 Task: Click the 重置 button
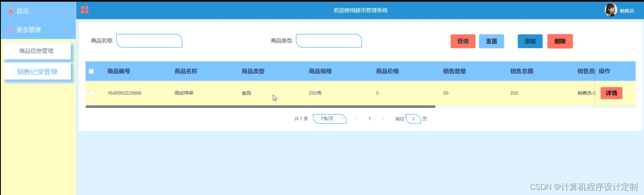point(491,41)
